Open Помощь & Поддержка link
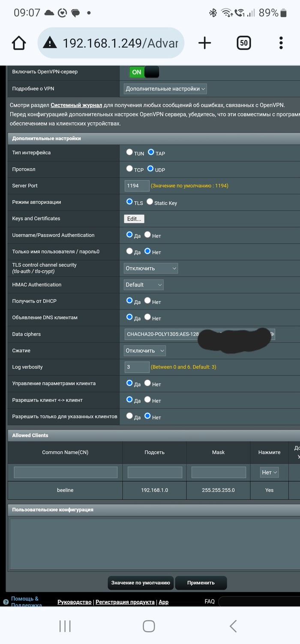300x644 pixels. tap(27, 602)
